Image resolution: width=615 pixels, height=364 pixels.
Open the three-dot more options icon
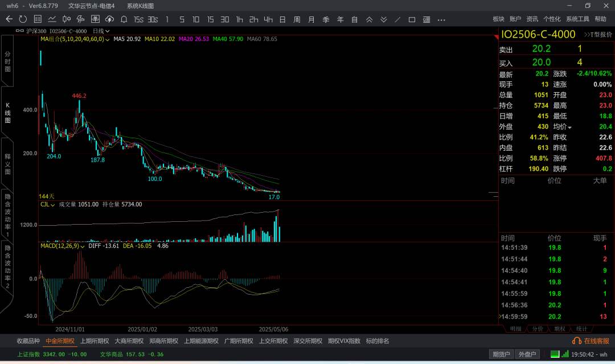point(441,19)
